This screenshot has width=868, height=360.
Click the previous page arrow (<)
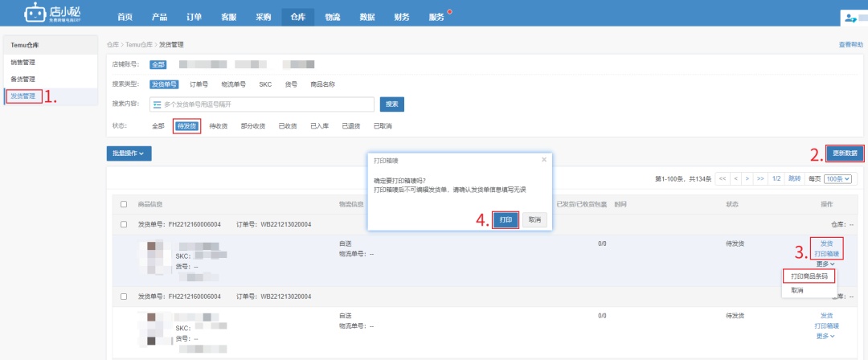(735, 178)
